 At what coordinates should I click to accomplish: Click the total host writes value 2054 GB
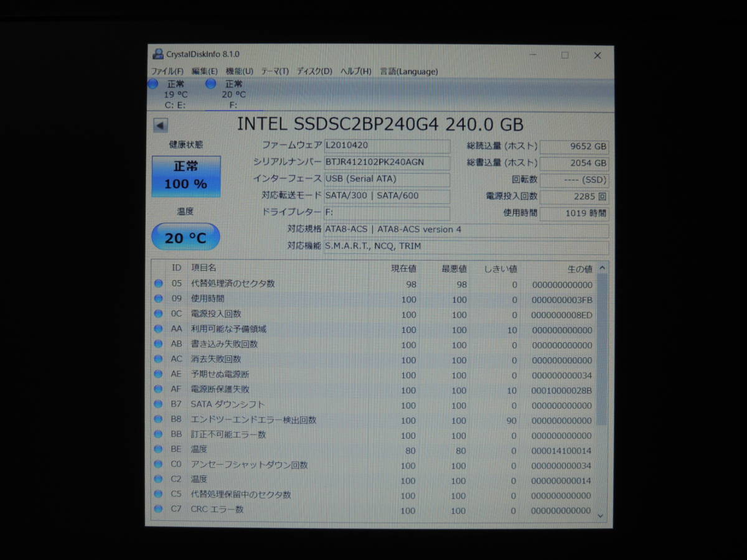click(x=574, y=164)
